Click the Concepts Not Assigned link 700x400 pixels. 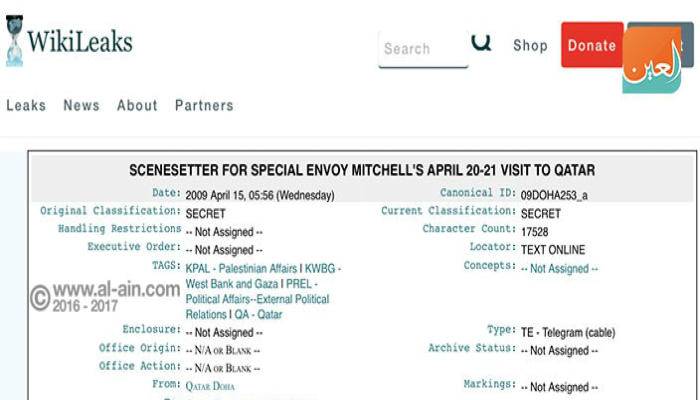tap(559, 269)
